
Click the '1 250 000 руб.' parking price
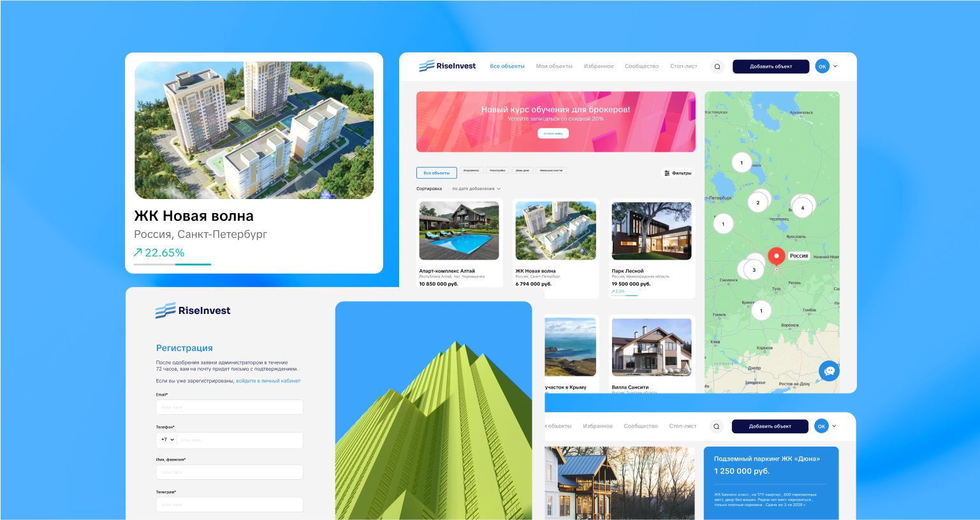tap(742, 471)
